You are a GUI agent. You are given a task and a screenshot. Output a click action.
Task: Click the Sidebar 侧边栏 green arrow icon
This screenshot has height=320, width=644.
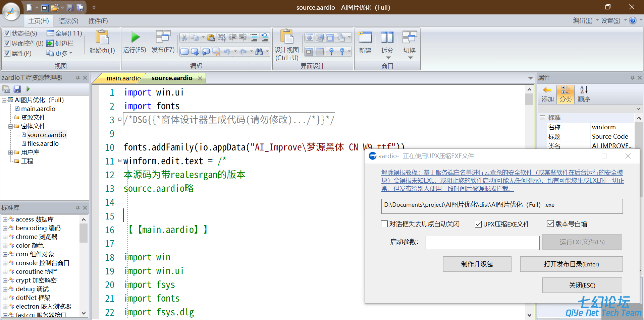tap(50, 43)
